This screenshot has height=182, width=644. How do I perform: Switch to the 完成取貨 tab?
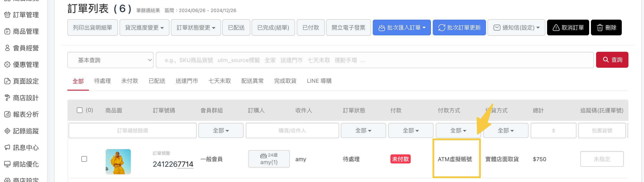coord(285,81)
